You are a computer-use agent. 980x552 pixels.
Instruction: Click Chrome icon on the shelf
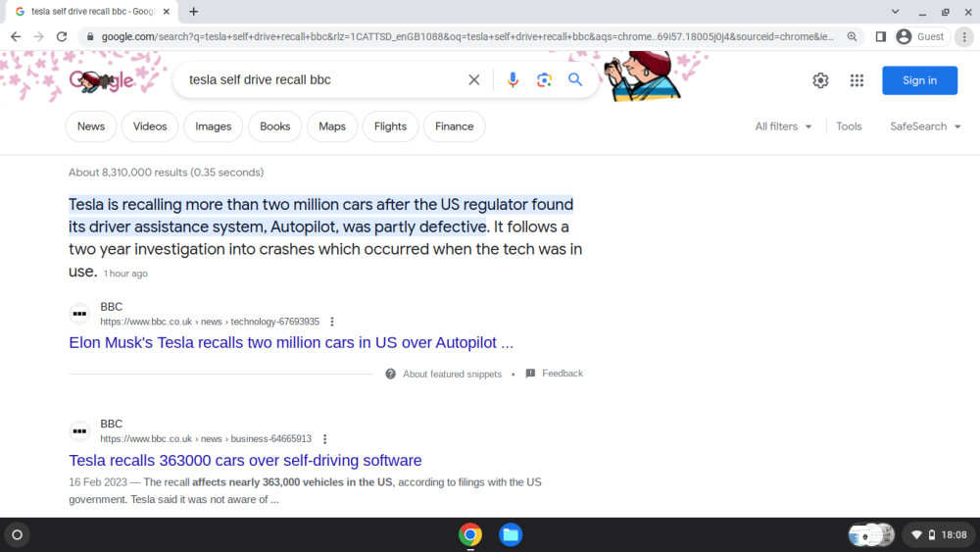click(470, 534)
